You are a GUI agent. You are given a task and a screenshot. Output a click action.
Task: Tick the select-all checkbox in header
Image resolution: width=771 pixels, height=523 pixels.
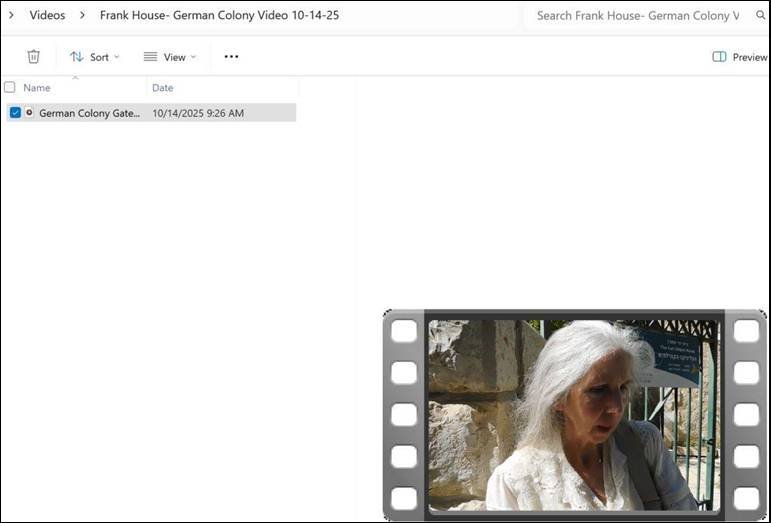point(10,88)
